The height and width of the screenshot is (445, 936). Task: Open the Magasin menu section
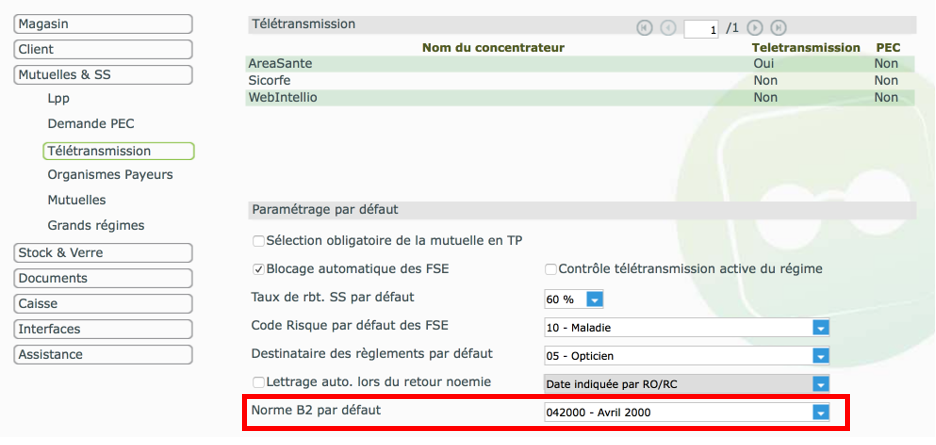coord(103,24)
